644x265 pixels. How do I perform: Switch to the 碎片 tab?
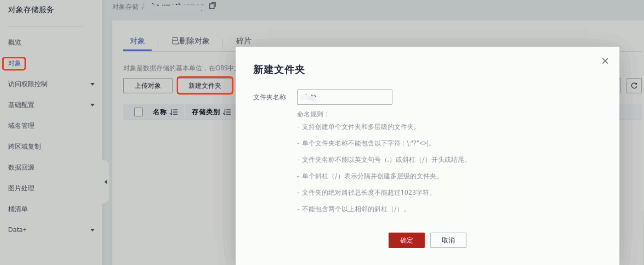tap(243, 41)
